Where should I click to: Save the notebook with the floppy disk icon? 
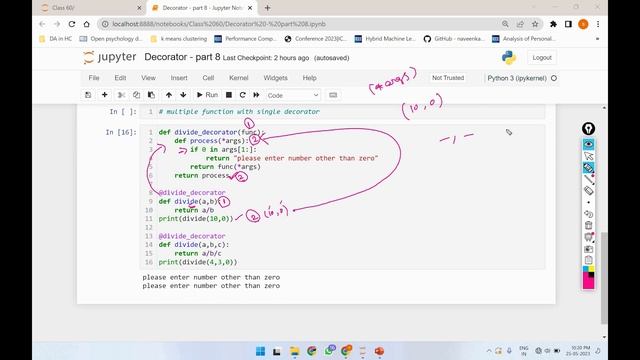pos(88,95)
